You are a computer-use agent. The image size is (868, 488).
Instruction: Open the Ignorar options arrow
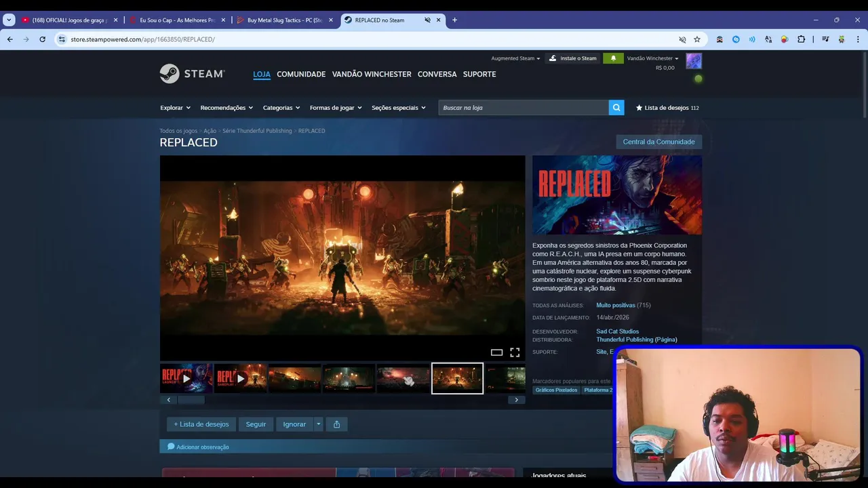click(x=318, y=424)
